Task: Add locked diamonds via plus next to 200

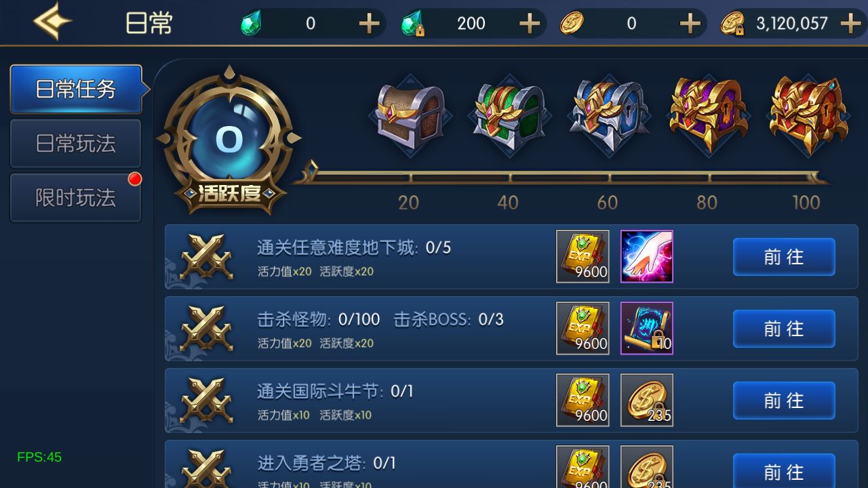Action: (530, 24)
